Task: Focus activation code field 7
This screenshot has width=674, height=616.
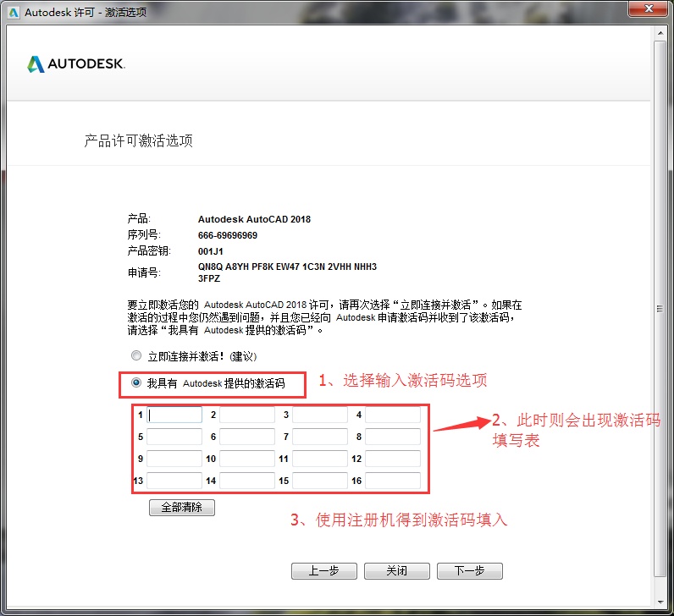Action: tap(320, 437)
